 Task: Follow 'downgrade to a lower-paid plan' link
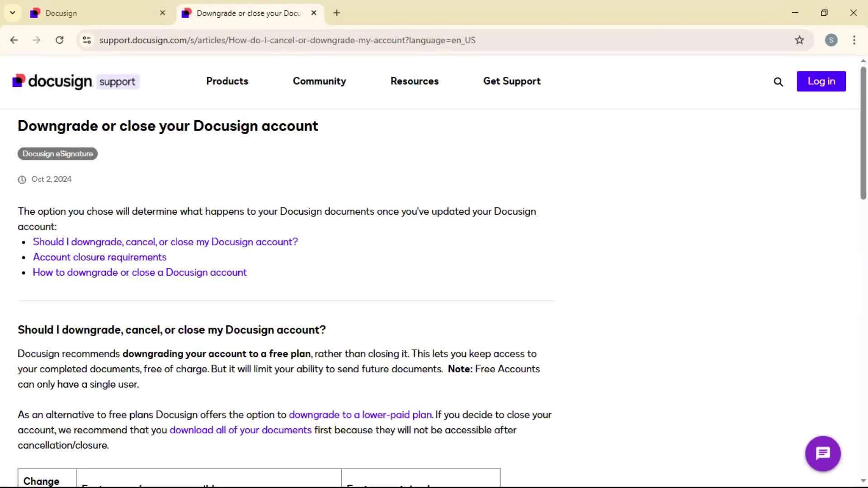(360, 415)
